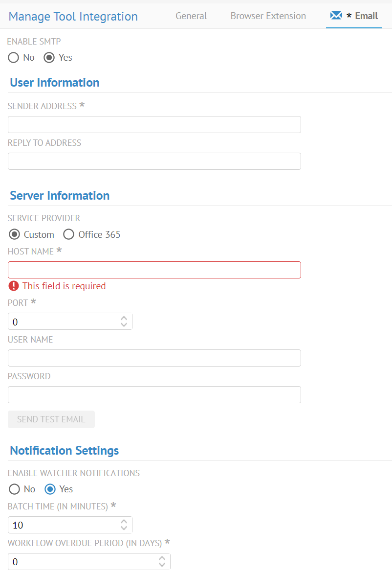
Task: Click the red error icon under Host Name
Action: pyautogui.click(x=14, y=286)
